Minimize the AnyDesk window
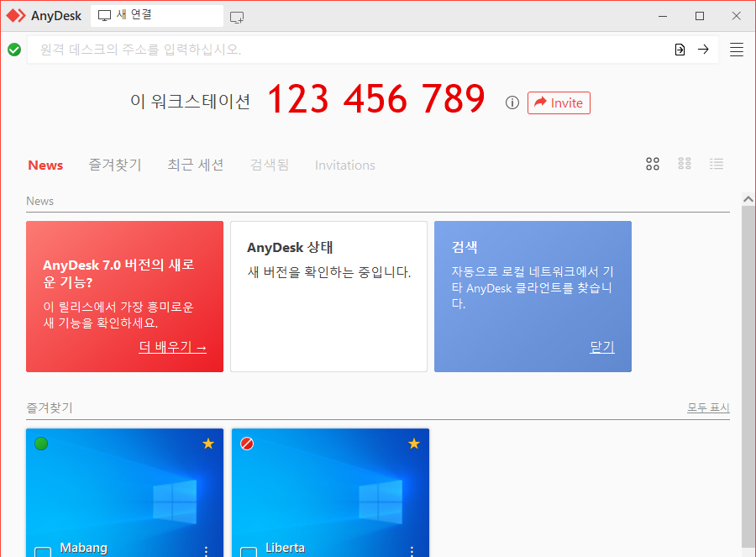The width and height of the screenshot is (756, 557). (663, 16)
